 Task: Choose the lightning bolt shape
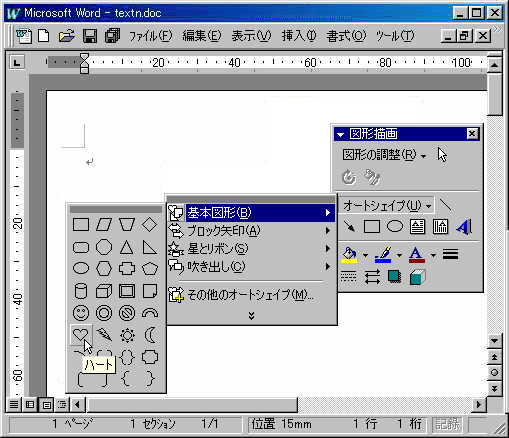[104, 335]
